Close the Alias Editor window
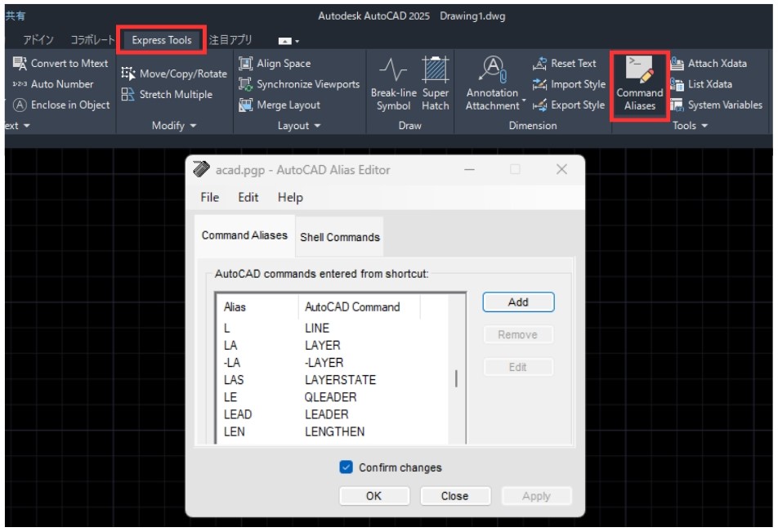 [x=561, y=169]
